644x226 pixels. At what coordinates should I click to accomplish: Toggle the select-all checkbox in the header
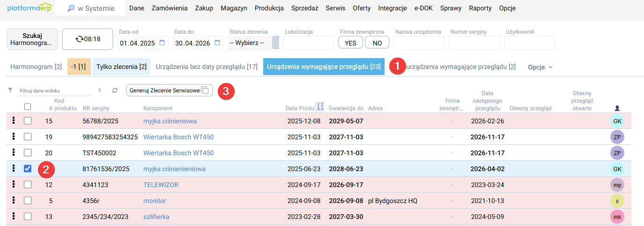(x=28, y=107)
